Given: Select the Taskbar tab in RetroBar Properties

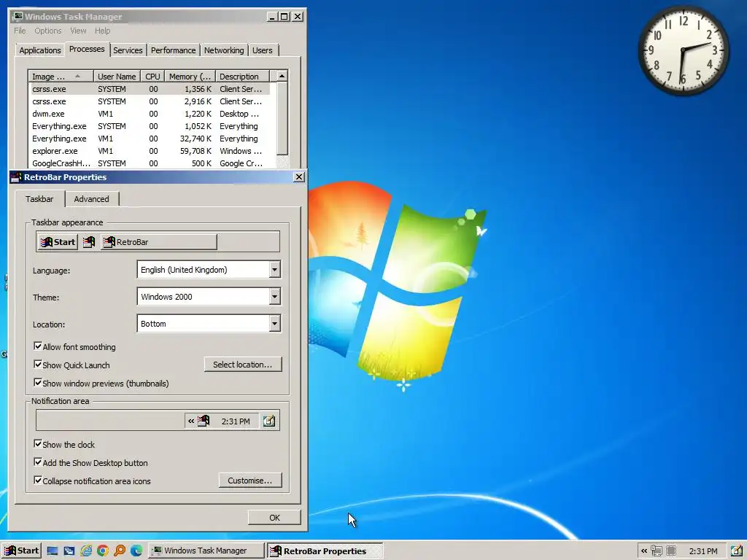Looking at the screenshot, I should tap(39, 199).
